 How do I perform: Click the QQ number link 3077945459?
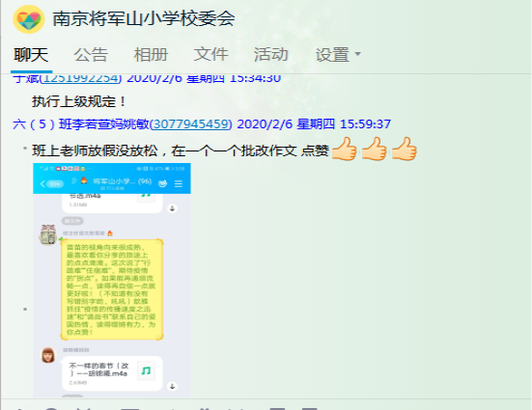pos(191,124)
